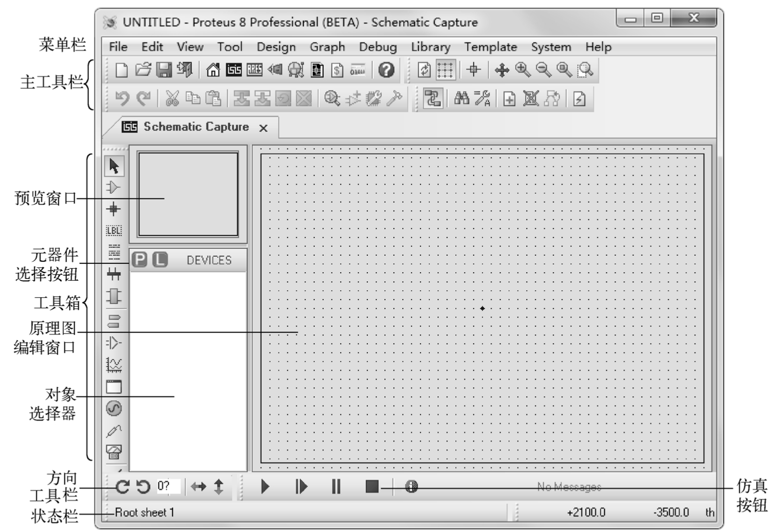Image resolution: width=774 pixels, height=532 pixels.
Task: Select the Graph Mode tool
Action: click(113, 365)
